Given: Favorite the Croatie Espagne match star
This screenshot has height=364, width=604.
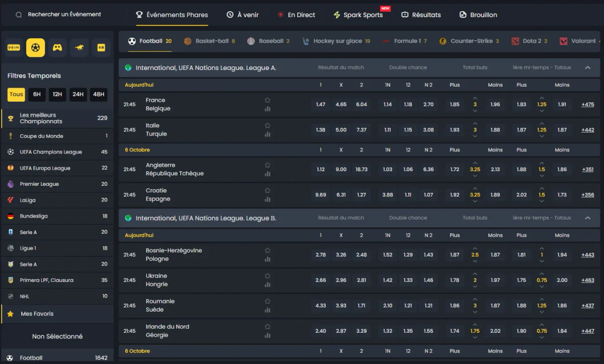Looking at the screenshot, I should click(268, 190).
